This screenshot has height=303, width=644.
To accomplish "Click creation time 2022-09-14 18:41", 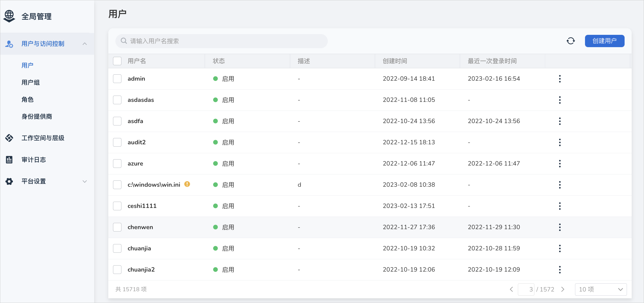I will 409,79.
